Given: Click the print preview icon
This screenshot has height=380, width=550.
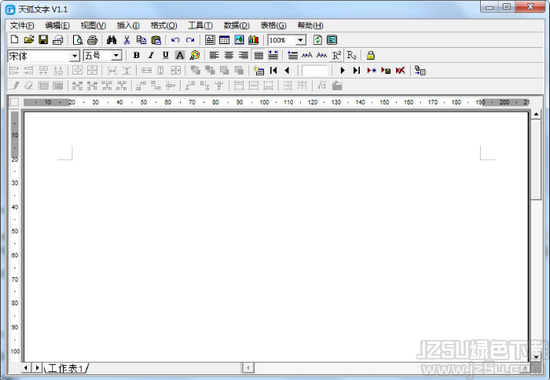Looking at the screenshot, I should (x=78, y=40).
